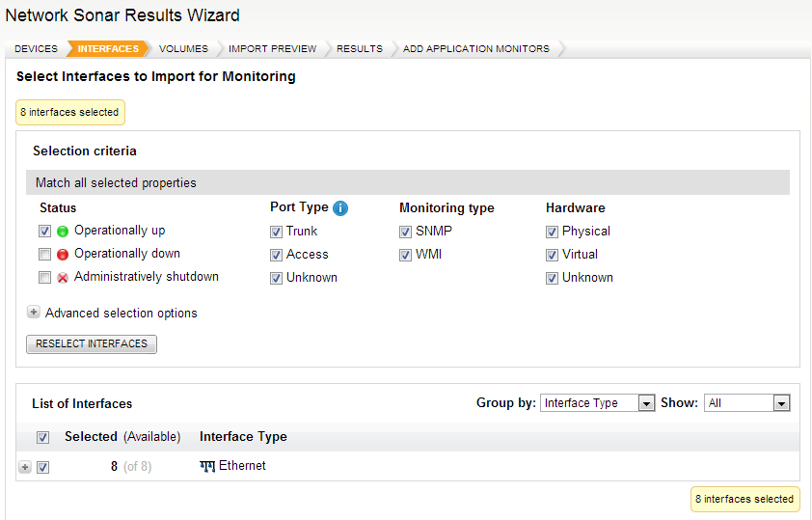Switch to the Volumes wizard step
Image resolution: width=812 pixels, height=520 pixels.
pyautogui.click(x=183, y=48)
